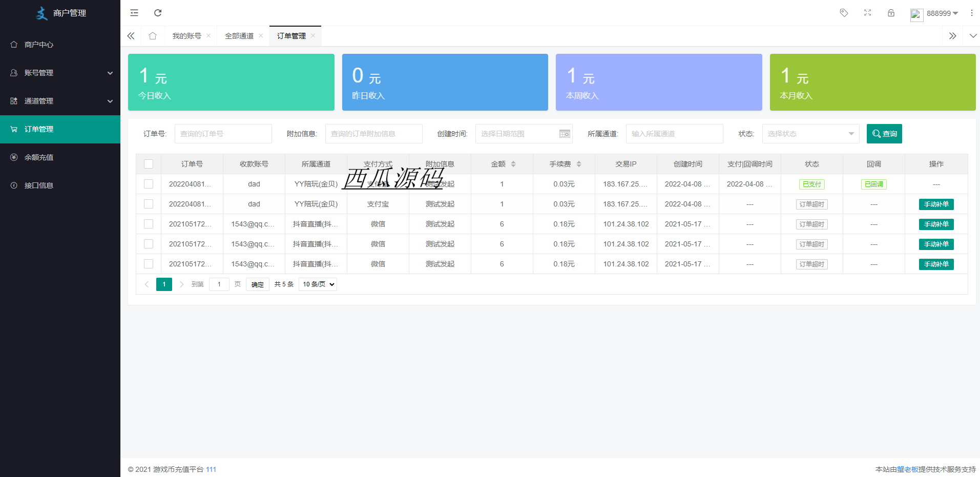This screenshot has height=477, width=980.
Task: Open 余额充值 in the sidebar
Action: pyautogui.click(x=39, y=157)
